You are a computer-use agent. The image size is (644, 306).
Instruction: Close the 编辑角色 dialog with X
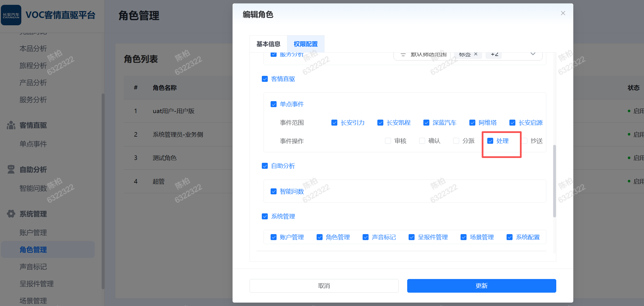coord(563,13)
